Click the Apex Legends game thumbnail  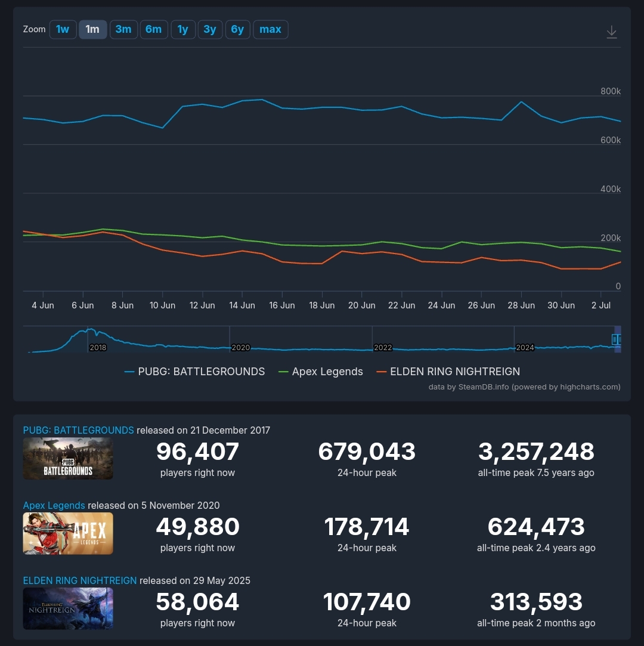pos(68,533)
